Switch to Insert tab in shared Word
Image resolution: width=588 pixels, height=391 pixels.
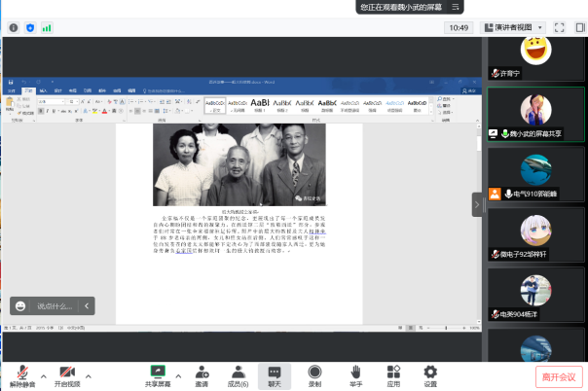43,90
